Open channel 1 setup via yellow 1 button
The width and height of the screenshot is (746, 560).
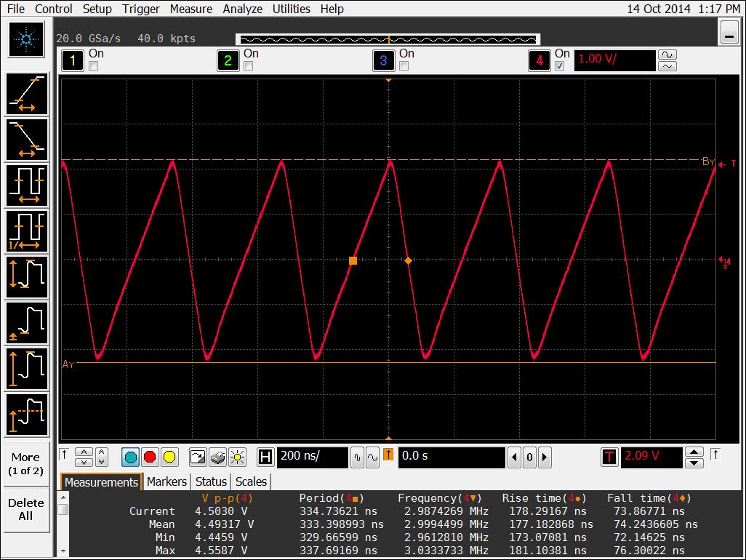click(x=72, y=60)
